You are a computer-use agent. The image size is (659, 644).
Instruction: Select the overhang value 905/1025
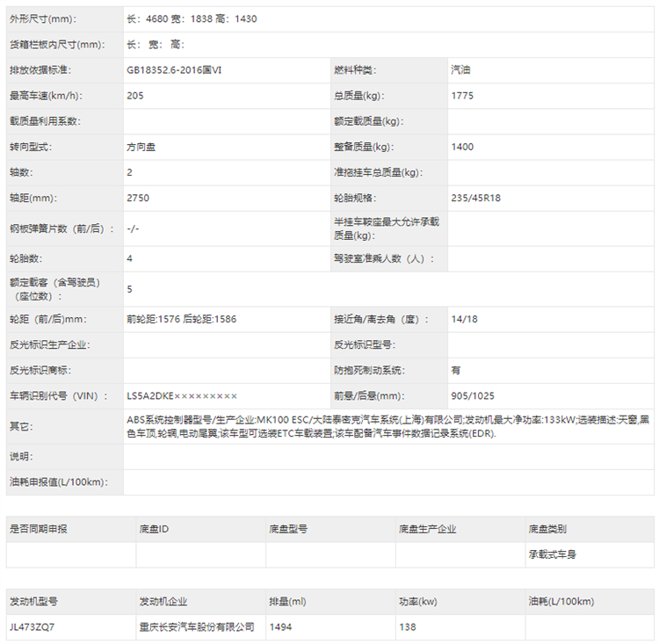click(473, 396)
